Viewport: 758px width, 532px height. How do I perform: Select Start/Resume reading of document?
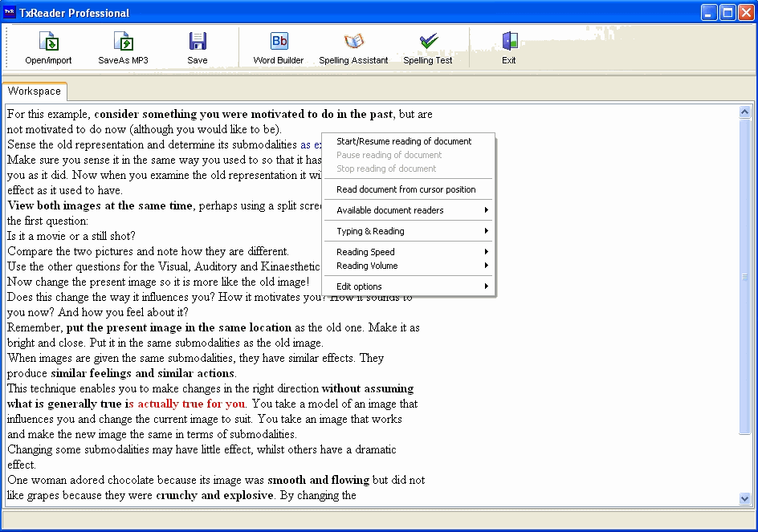[x=404, y=141]
